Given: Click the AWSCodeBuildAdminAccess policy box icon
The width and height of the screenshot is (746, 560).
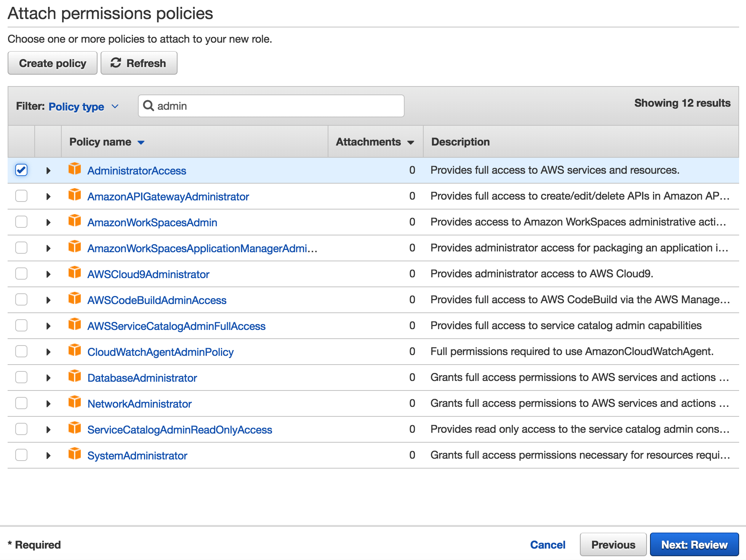Looking at the screenshot, I should click(x=75, y=298).
